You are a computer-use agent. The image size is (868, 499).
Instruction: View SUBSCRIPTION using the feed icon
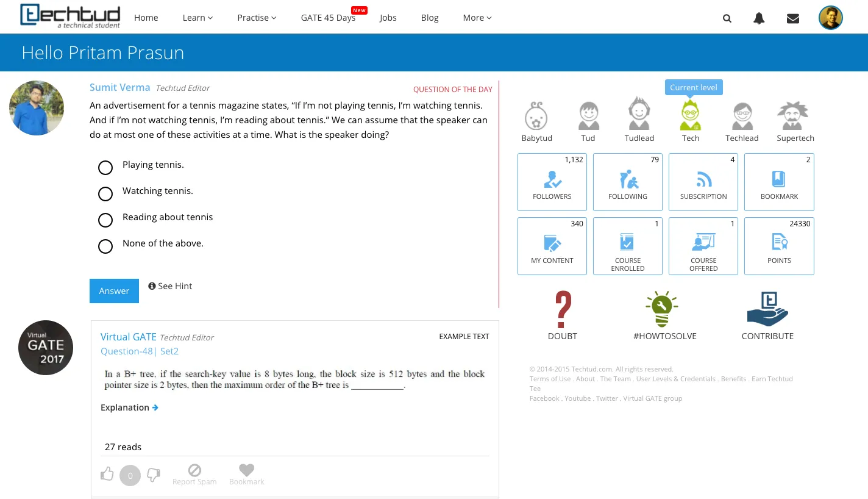703,179
